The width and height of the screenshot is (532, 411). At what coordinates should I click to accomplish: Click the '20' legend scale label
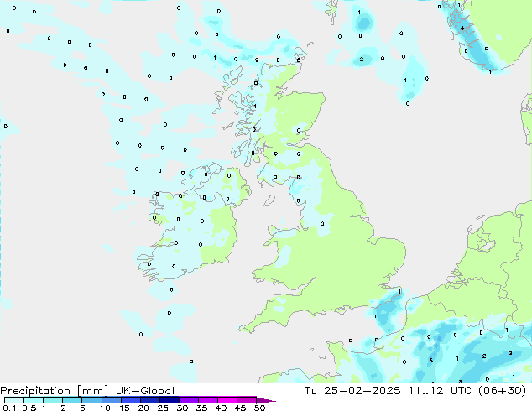[143, 408]
